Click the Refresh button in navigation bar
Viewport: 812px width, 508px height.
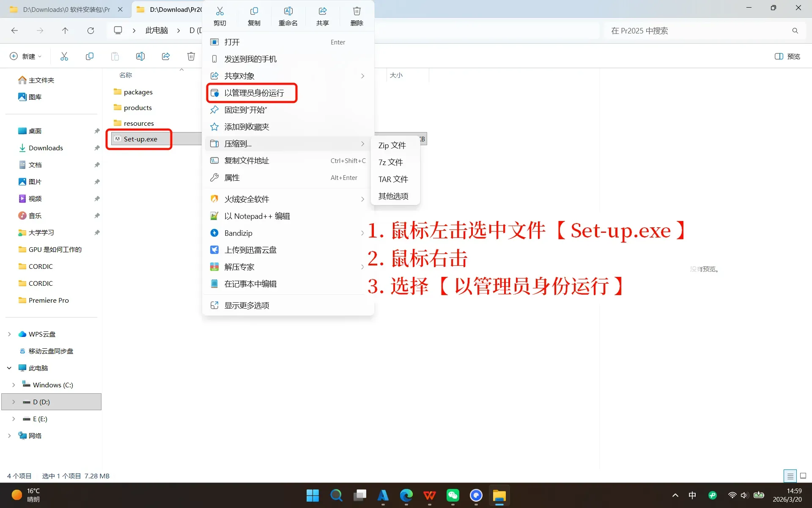click(x=91, y=30)
